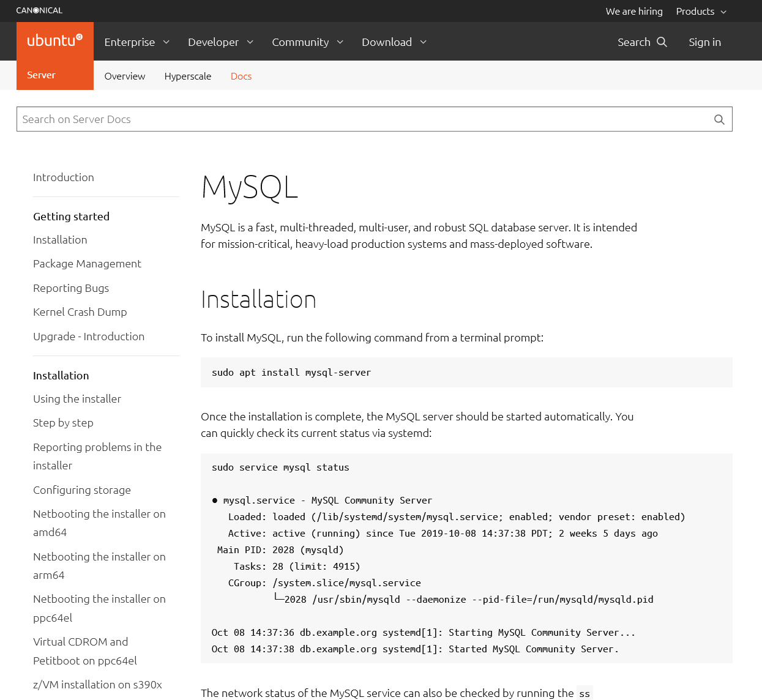The height and width of the screenshot is (700, 762).
Task: Open the We are hiring link
Action: coord(634,11)
